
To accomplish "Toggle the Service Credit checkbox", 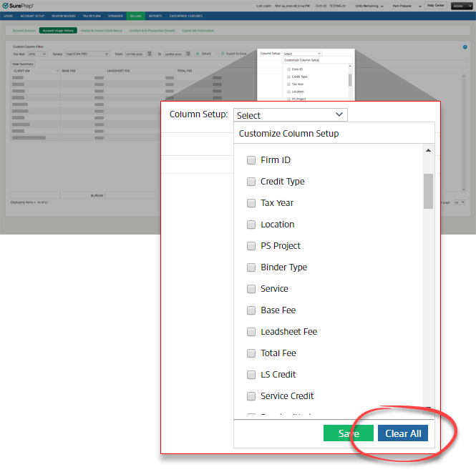I will coord(251,396).
